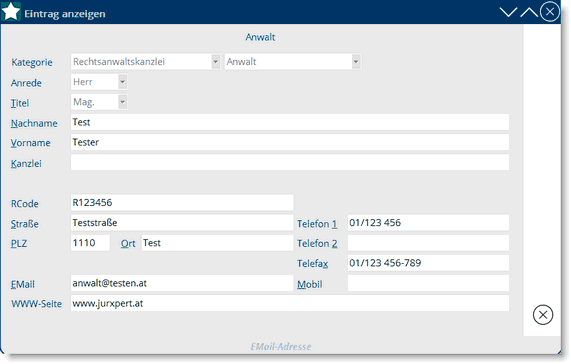
Task: Click into the Nachname field
Action: click(290, 122)
